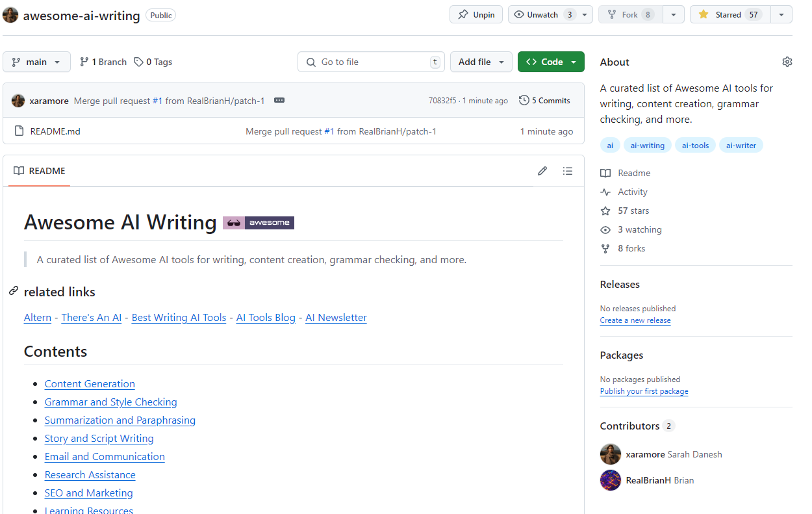Click the awesome badge next to the title

tap(259, 223)
